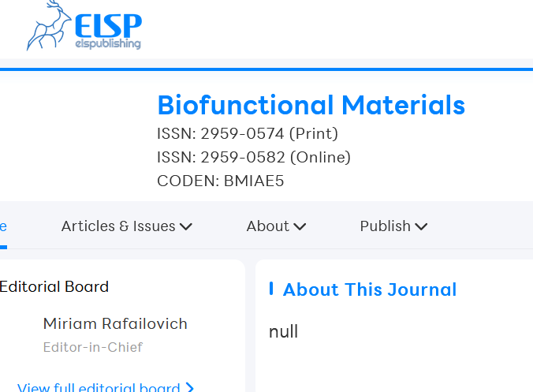This screenshot has width=533, height=392.
Task: Open the Articles & Issues menu
Action: tap(118, 226)
